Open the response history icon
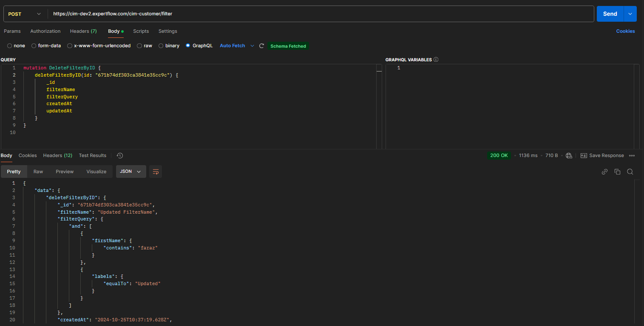This screenshot has width=644, height=326. 120,156
